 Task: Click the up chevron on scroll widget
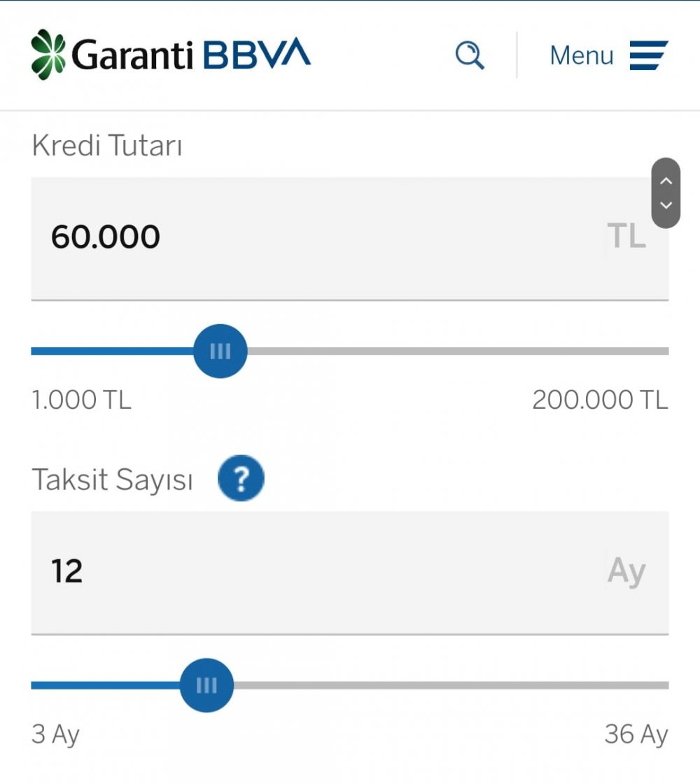tap(666, 181)
